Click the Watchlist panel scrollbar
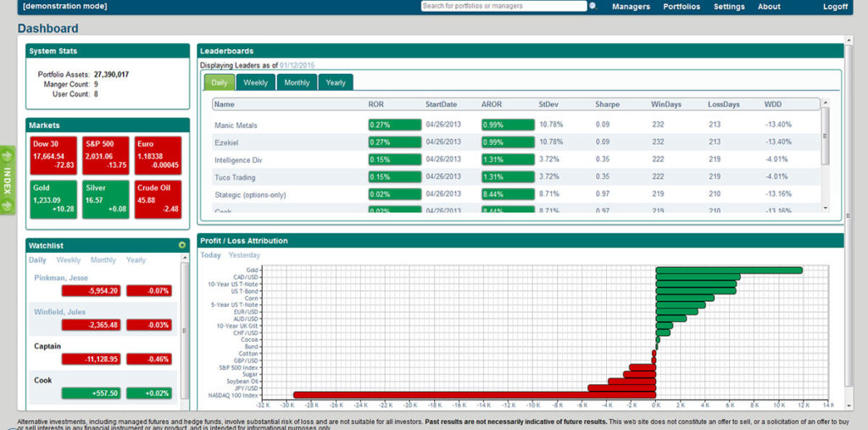The width and height of the screenshot is (868, 430). pyautogui.click(x=185, y=331)
